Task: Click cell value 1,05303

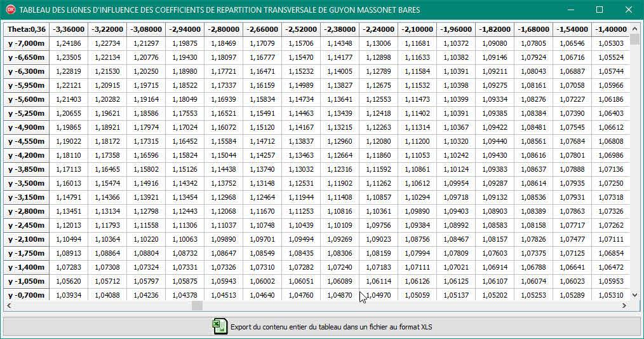Action: [611, 43]
